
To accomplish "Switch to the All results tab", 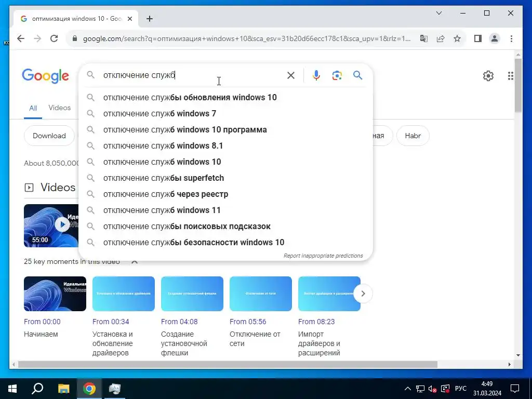I will (x=33, y=108).
